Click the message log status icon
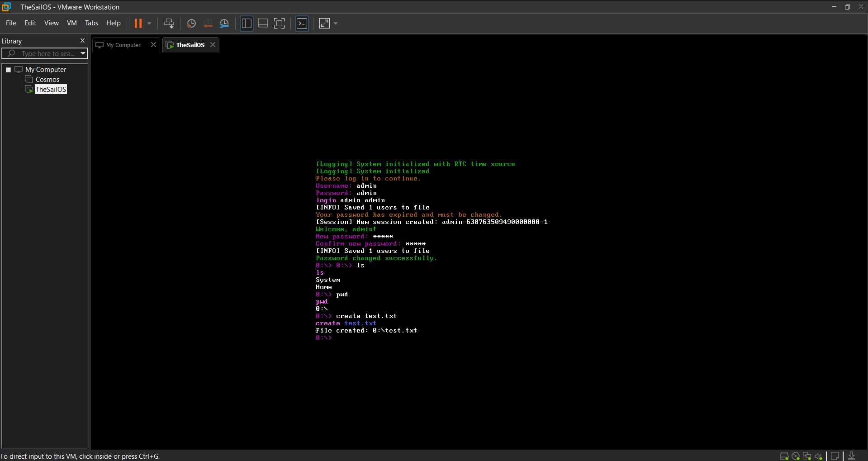 pyautogui.click(x=835, y=456)
